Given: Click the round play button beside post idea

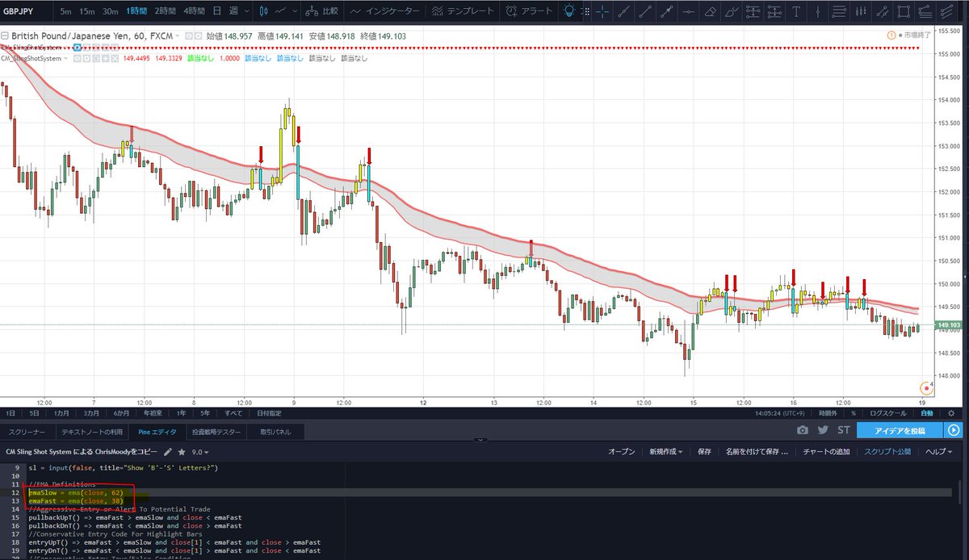Looking at the screenshot, I should pos(954,431).
